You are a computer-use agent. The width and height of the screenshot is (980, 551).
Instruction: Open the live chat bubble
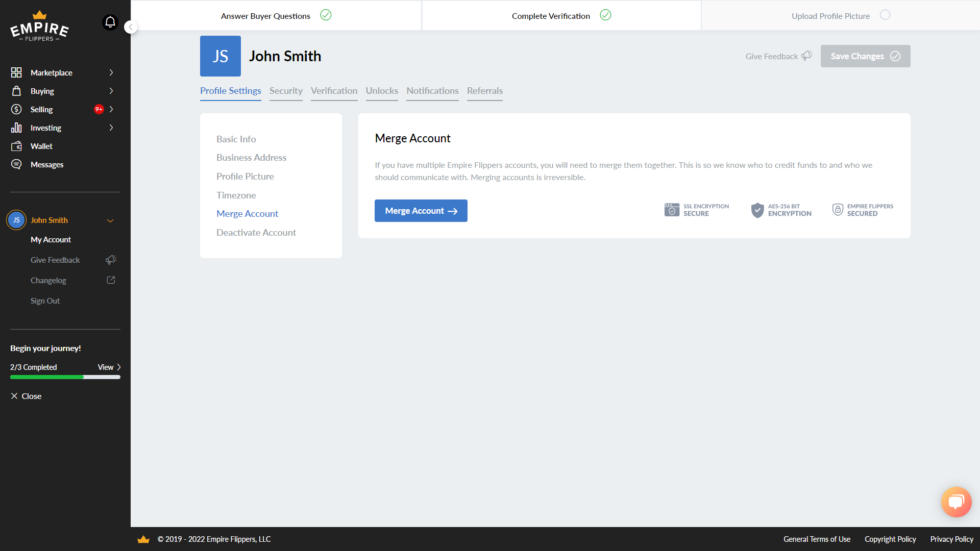956,502
